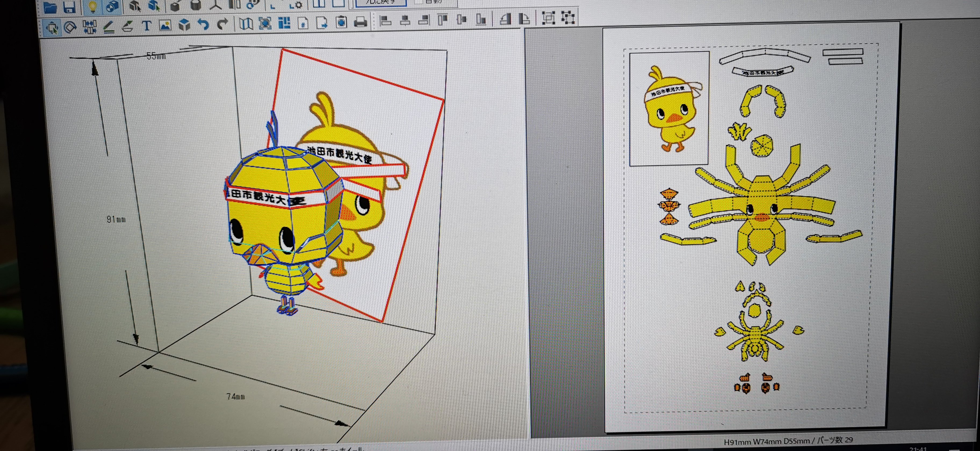Select the Rotate part tool
980x451 pixels.
tap(70, 27)
